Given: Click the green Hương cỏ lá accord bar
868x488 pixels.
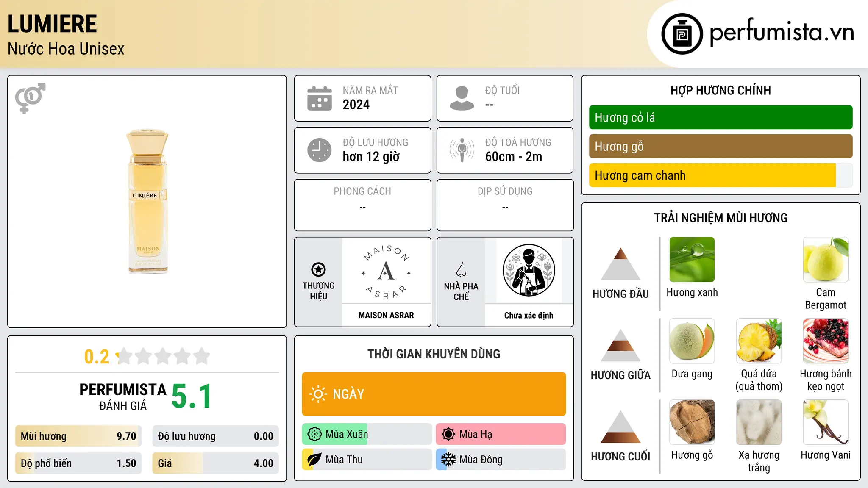Looking at the screenshot, I should click(721, 117).
